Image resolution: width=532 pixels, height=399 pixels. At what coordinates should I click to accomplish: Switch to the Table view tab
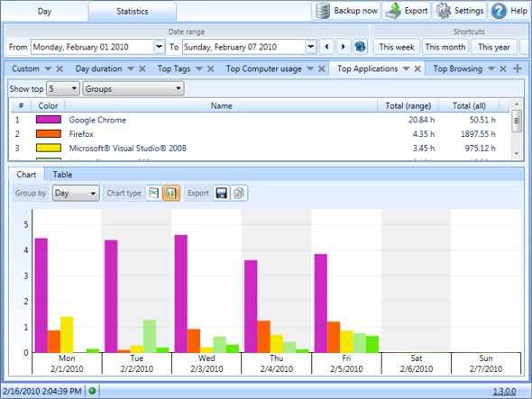pyautogui.click(x=62, y=175)
